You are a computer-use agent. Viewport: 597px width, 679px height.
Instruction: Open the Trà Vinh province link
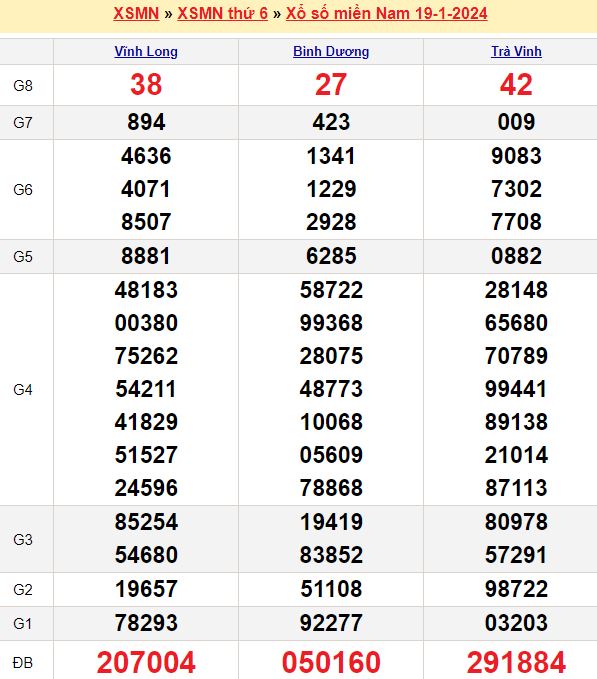(x=516, y=52)
